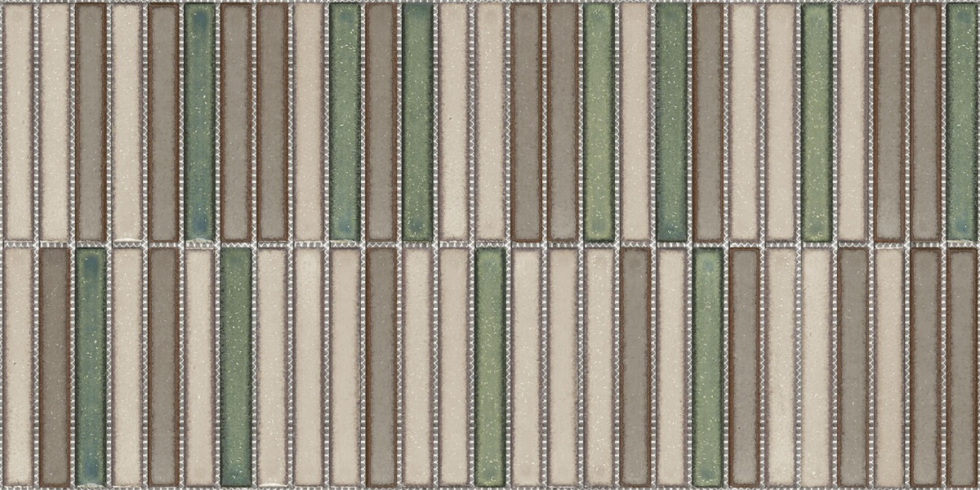Click the fourth green tile in top row
This screenshot has height=490, width=980.
(599, 122)
